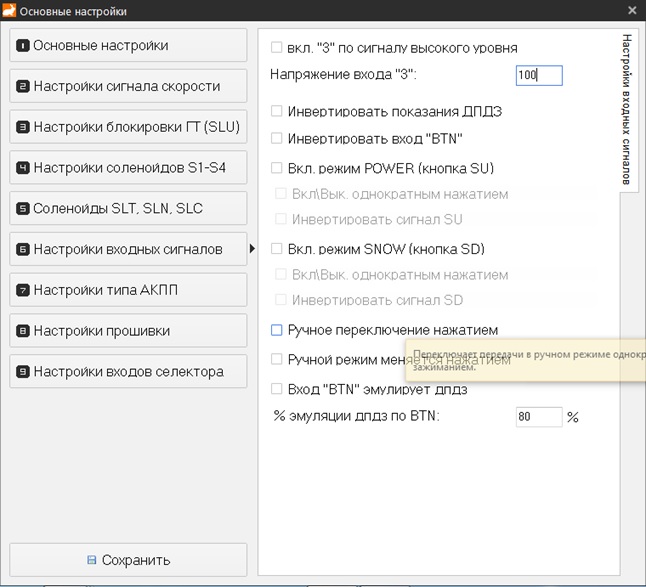Enable 'вкл. "3" по сигналу высокого уровня'

[x=277, y=47]
